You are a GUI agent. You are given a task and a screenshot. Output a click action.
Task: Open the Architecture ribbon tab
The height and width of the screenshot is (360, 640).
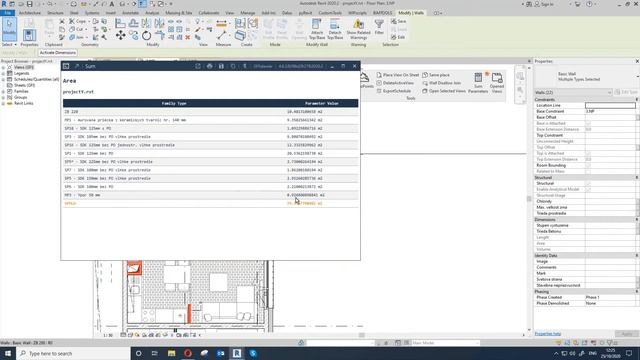[29, 13]
